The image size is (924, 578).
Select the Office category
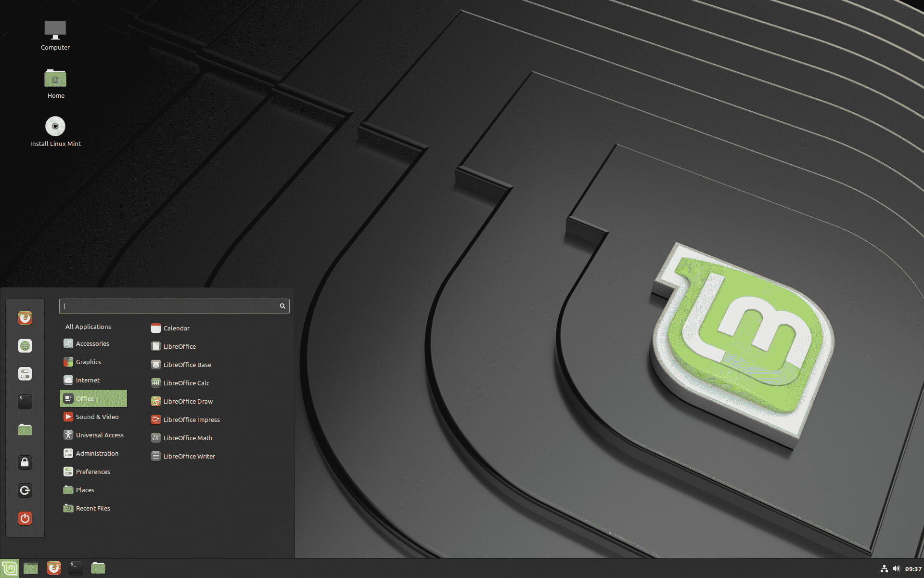point(92,397)
